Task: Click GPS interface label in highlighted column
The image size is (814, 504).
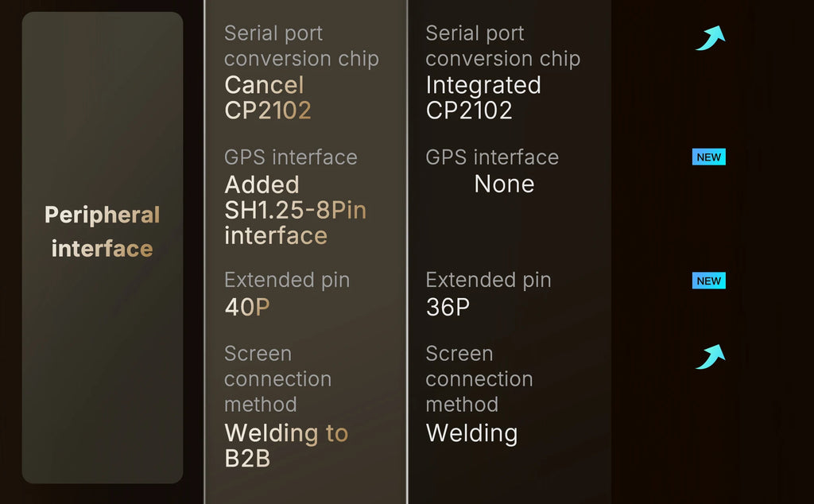Action: (x=291, y=157)
